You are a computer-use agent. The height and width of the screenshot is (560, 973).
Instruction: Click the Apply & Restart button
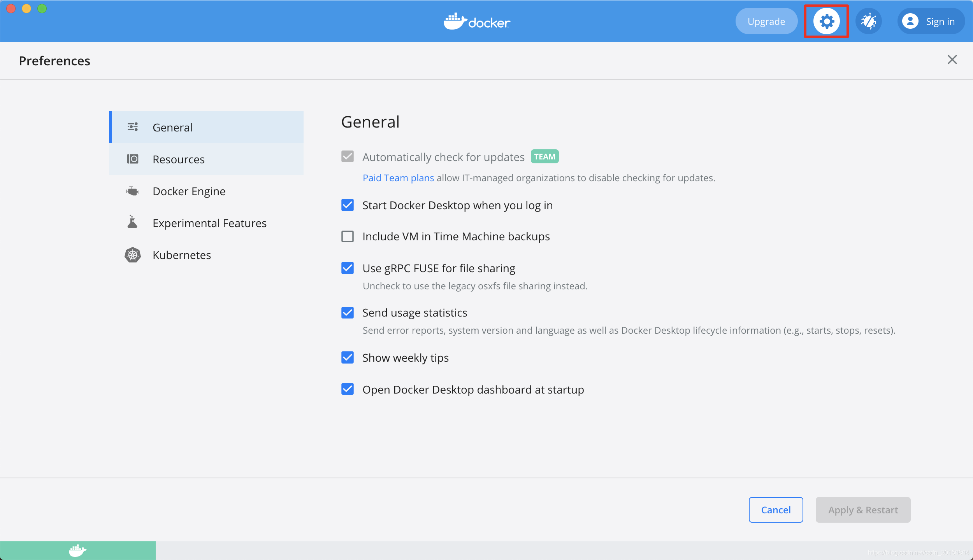pos(863,509)
